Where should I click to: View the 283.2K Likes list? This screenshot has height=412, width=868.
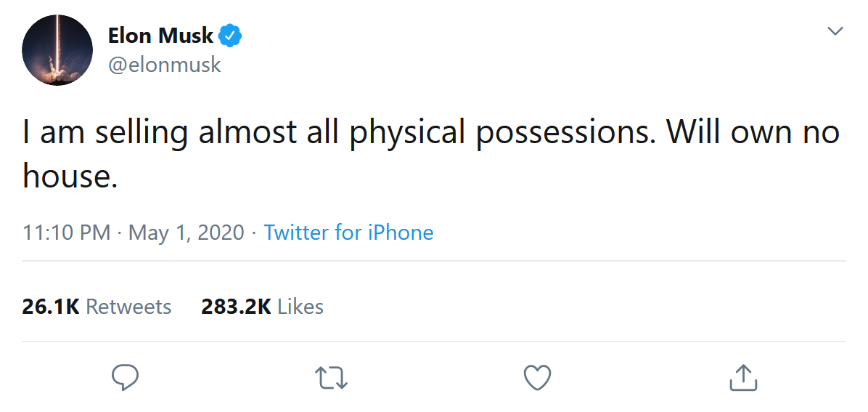click(x=262, y=307)
